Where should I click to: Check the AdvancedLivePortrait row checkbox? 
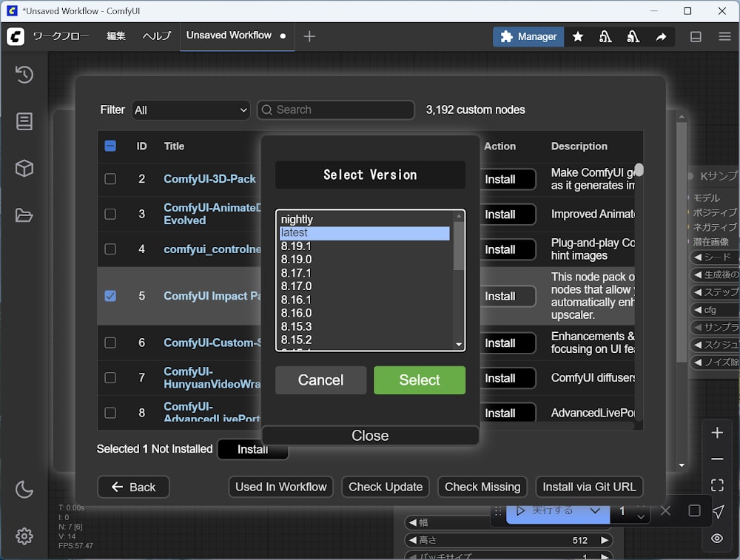click(x=110, y=413)
